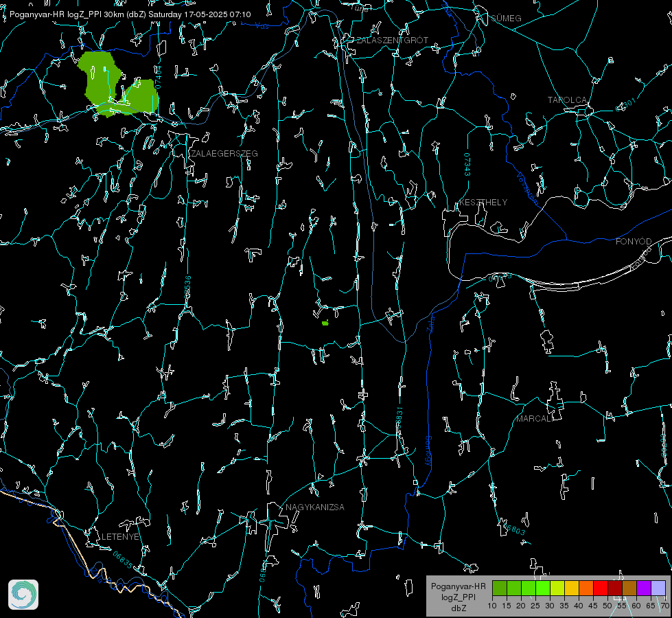Click the logZ_PPI label in the legend box
672x618 pixels.
[x=459, y=597]
